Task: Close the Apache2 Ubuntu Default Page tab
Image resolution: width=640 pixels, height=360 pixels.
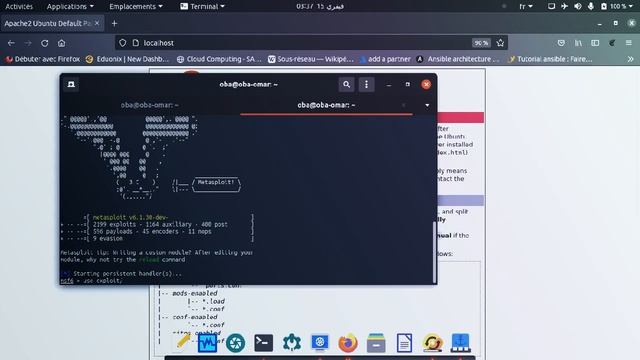Action: point(97,23)
